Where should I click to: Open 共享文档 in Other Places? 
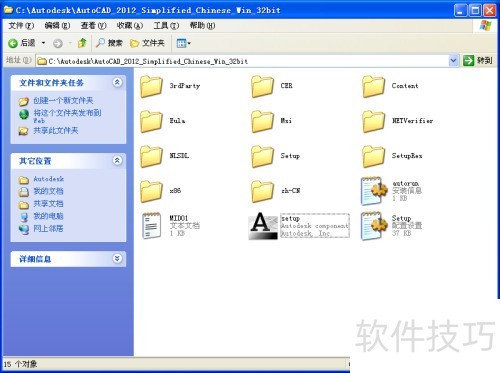coord(48,204)
